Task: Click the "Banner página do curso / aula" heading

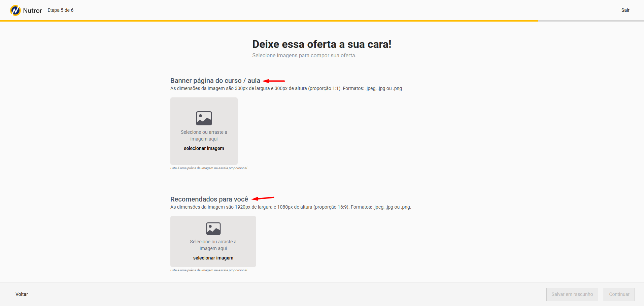Action: [215, 81]
